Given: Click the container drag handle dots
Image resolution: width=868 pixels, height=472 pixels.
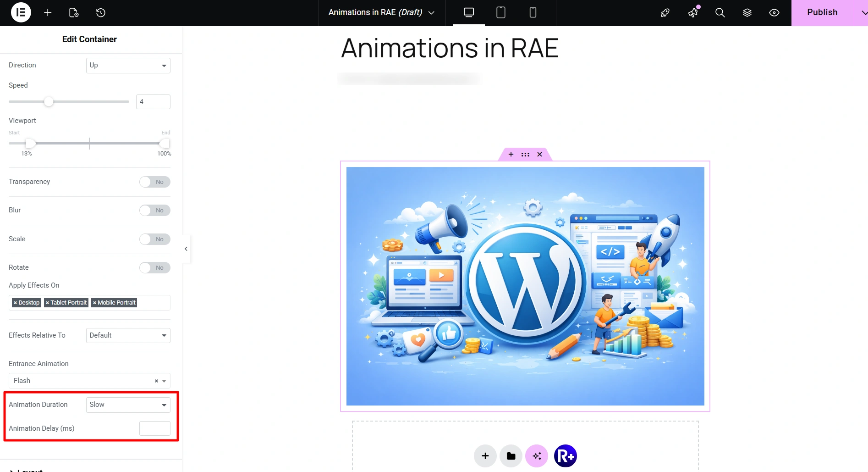Looking at the screenshot, I should (x=525, y=155).
